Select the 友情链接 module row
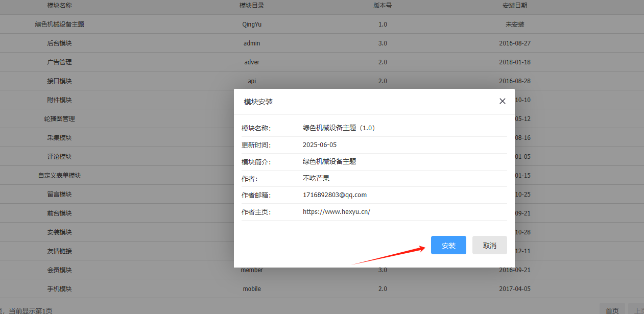The width and height of the screenshot is (644, 314). click(59, 251)
